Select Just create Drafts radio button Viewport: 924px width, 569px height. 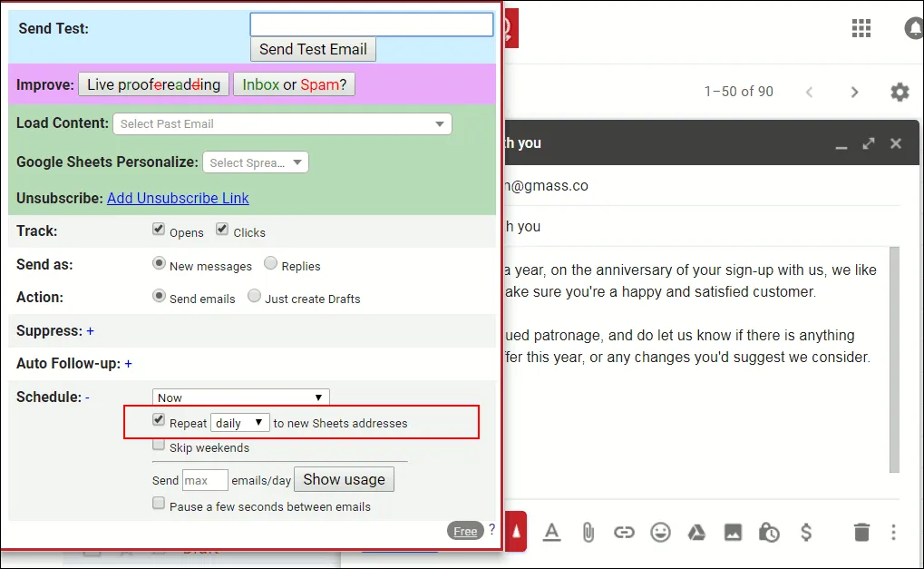click(254, 296)
